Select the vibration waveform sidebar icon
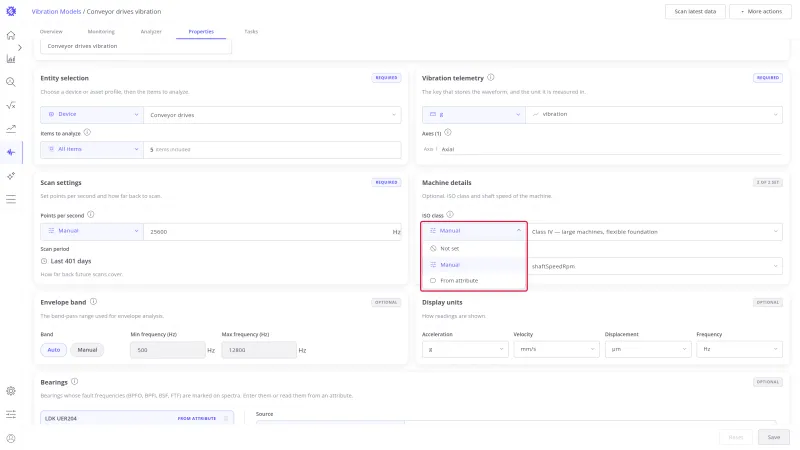The height and width of the screenshot is (450, 800). [x=11, y=152]
